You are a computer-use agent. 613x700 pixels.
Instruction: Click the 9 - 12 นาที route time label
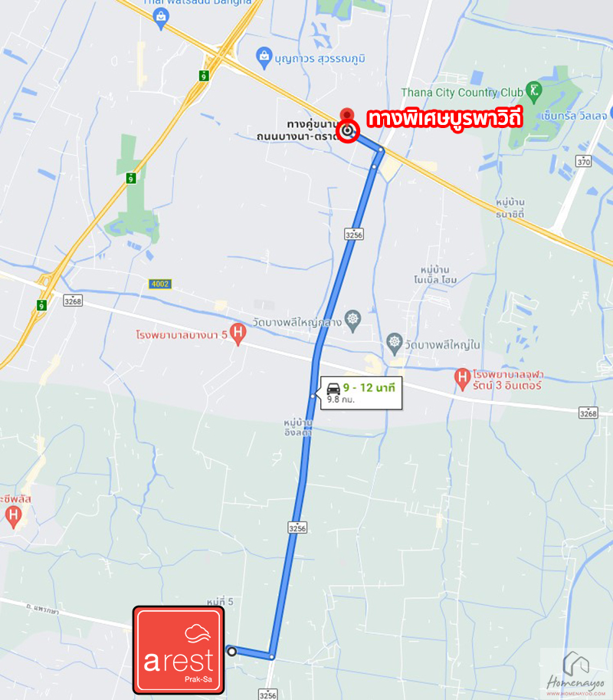pyautogui.click(x=369, y=387)
